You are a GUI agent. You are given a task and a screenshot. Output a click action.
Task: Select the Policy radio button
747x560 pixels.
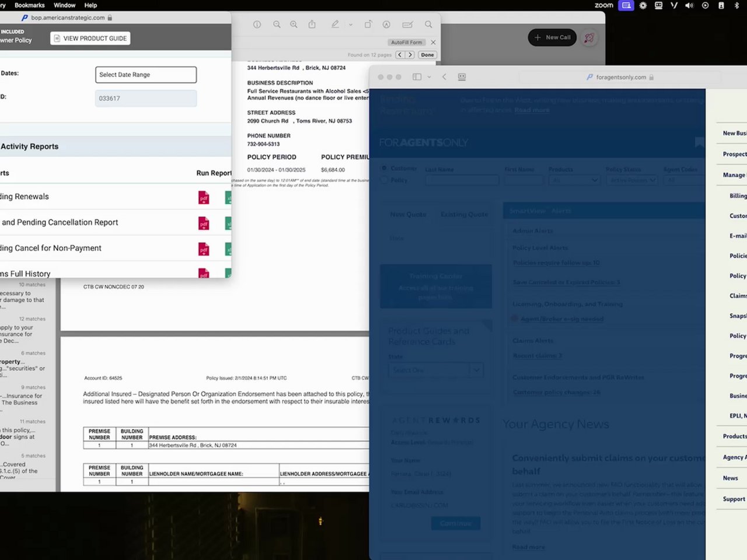point(384,180)
